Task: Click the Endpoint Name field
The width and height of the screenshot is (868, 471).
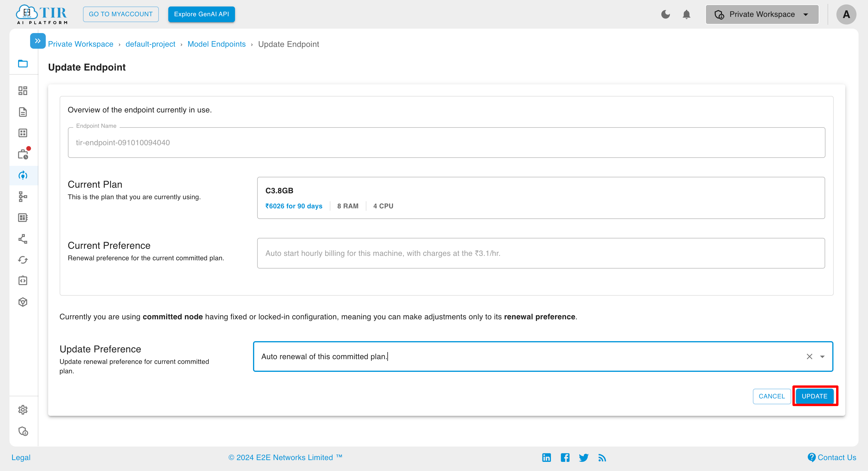Action: (446, 143)
